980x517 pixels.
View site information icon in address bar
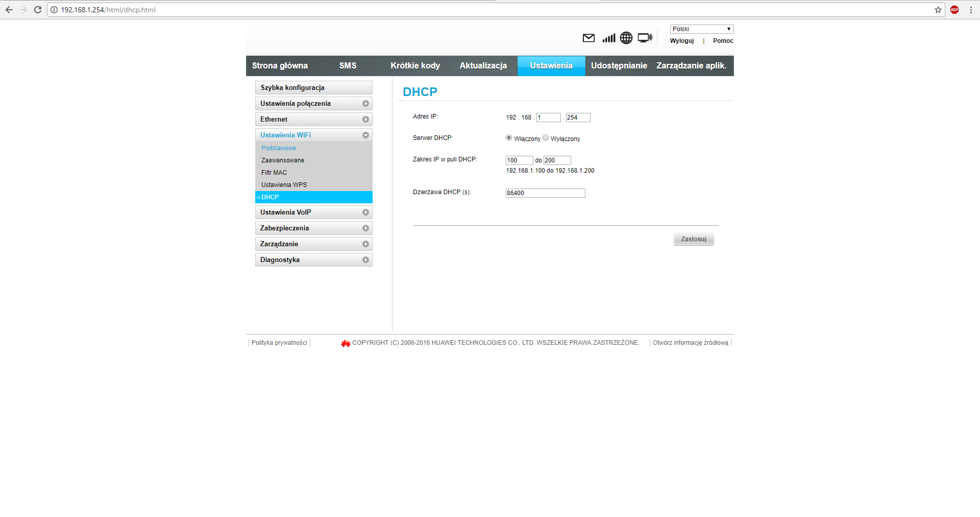point(54,10)
